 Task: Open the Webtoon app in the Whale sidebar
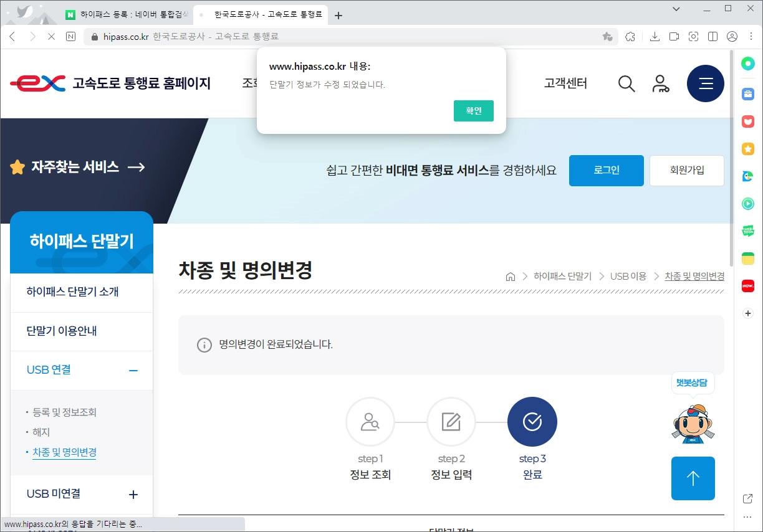coord(747,230)
